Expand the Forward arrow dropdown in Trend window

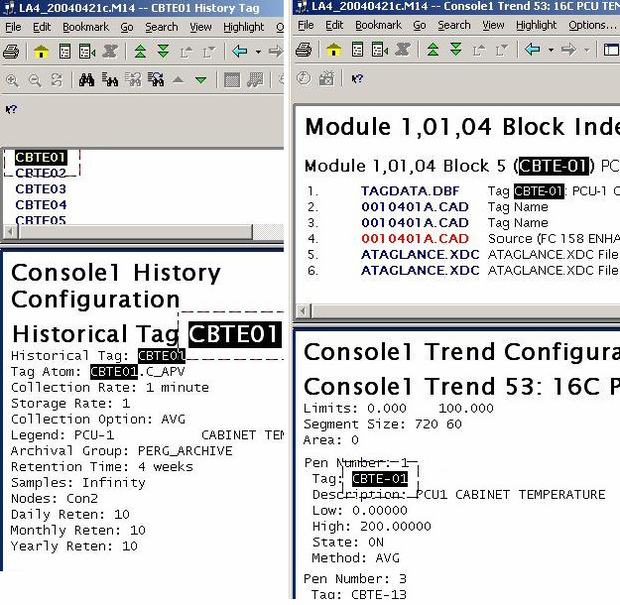coord(587,49)
